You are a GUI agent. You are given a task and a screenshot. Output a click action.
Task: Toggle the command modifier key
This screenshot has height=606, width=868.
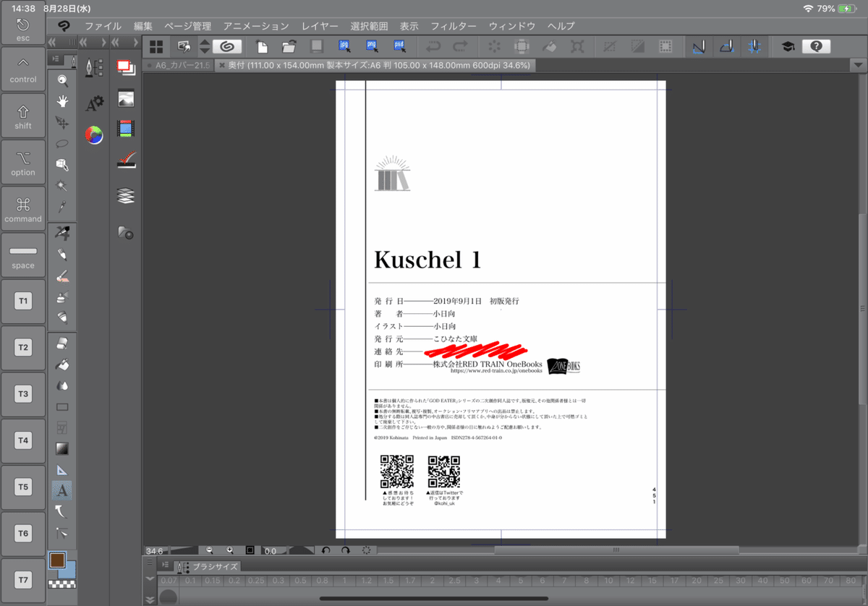pyautogui.click(x=23, y=209)
